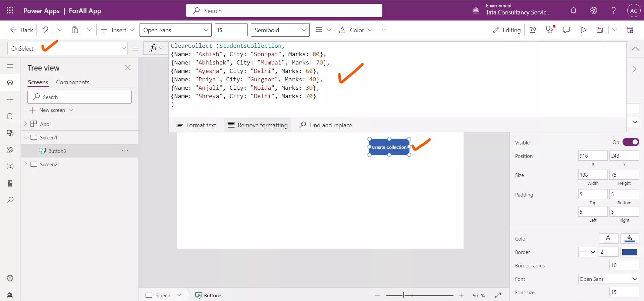The height and width of the screenshot is (301, 644).
Task: Open the Tree view layers icon
Action: coord(10,83)
